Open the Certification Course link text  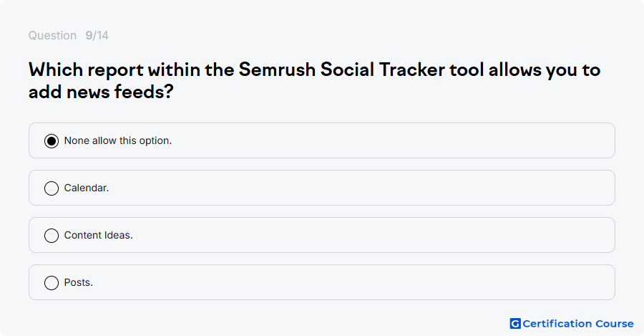tap(578, 324)
